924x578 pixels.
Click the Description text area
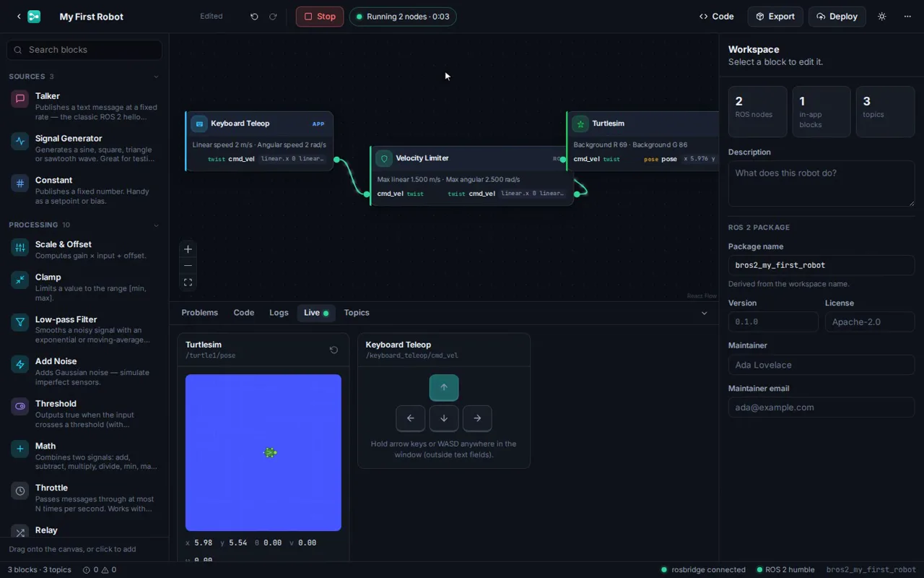821,184
